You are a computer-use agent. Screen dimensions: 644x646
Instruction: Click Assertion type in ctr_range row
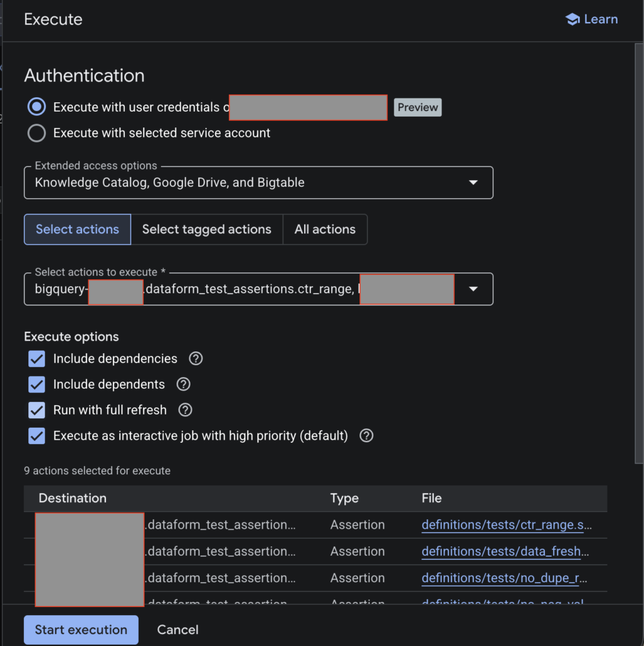point(357,525)
